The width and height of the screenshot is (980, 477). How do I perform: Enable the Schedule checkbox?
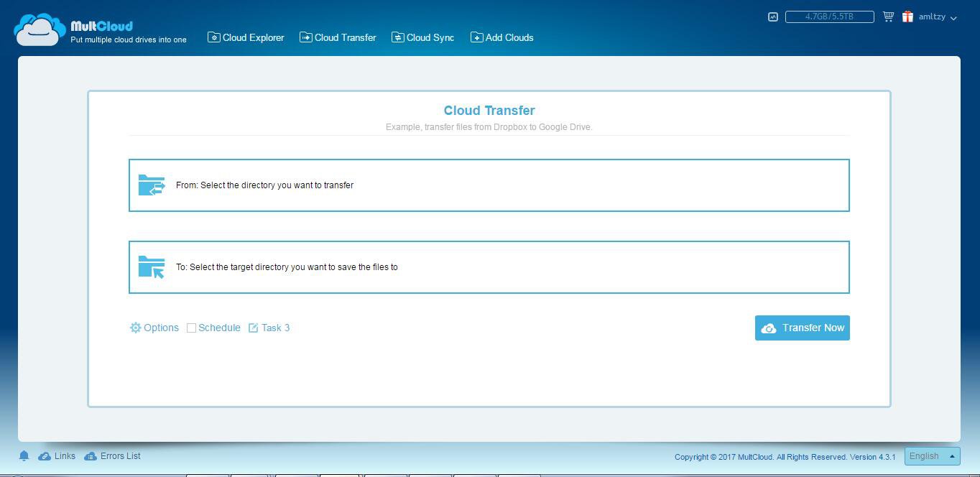coord(191,328)
